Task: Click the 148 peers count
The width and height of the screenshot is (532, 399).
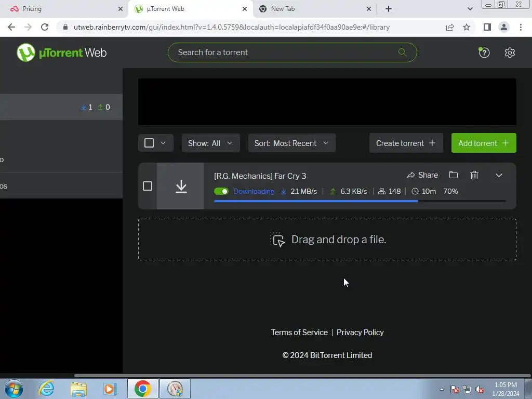Action: pyautogui.click(x=394, y=191)
